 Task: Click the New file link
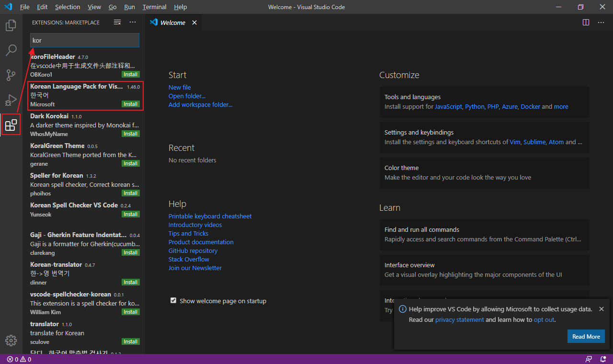(x=180, y=87)
